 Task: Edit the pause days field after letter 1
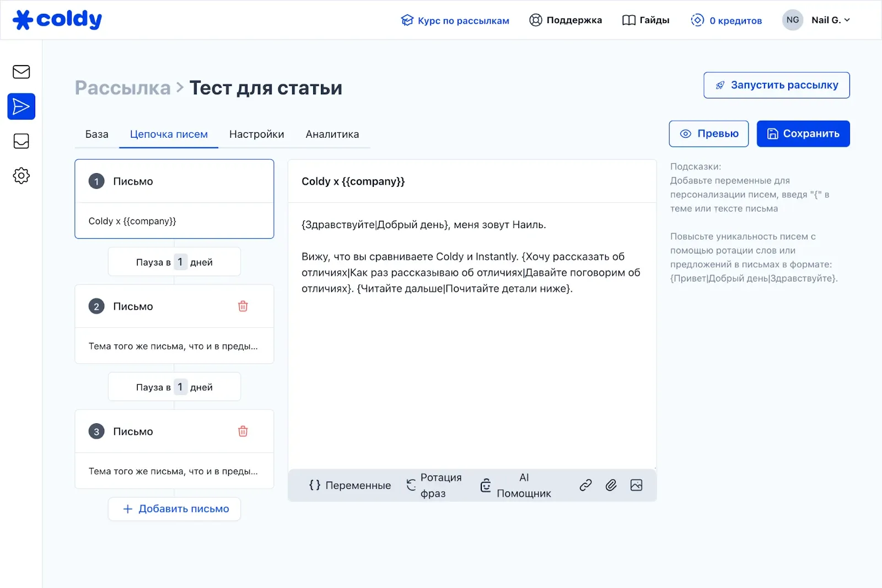[x=180, y=262]
